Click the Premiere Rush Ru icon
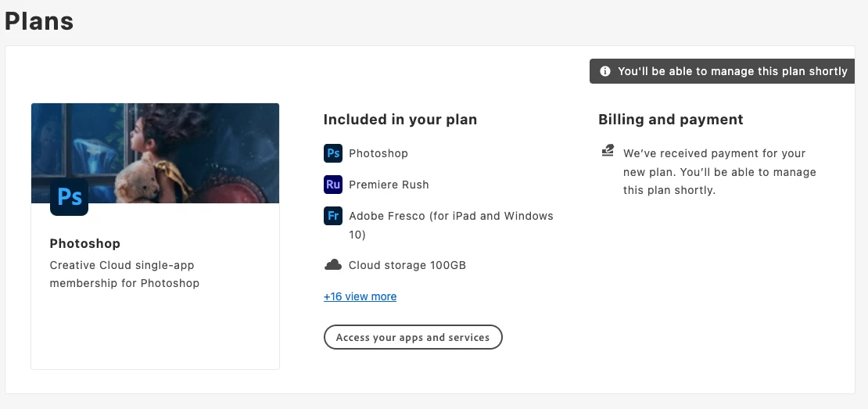This screenshot has height=409, width=868. point(332,185)
